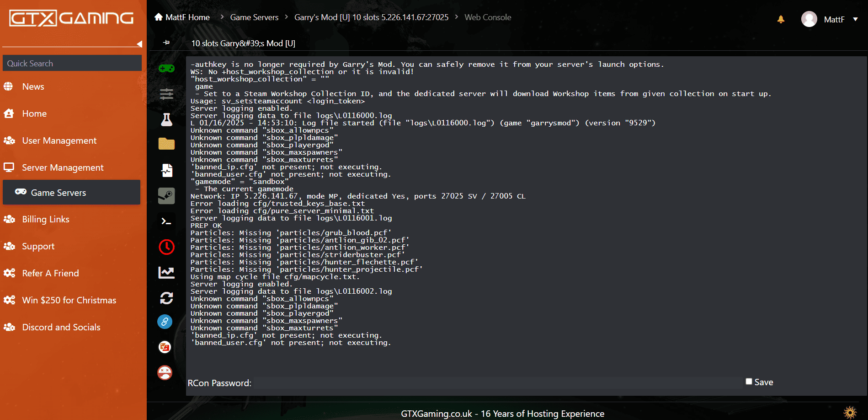Open Support in the sidebar
Viewport: 868px width, 420px height.
(x=38, y=246)
